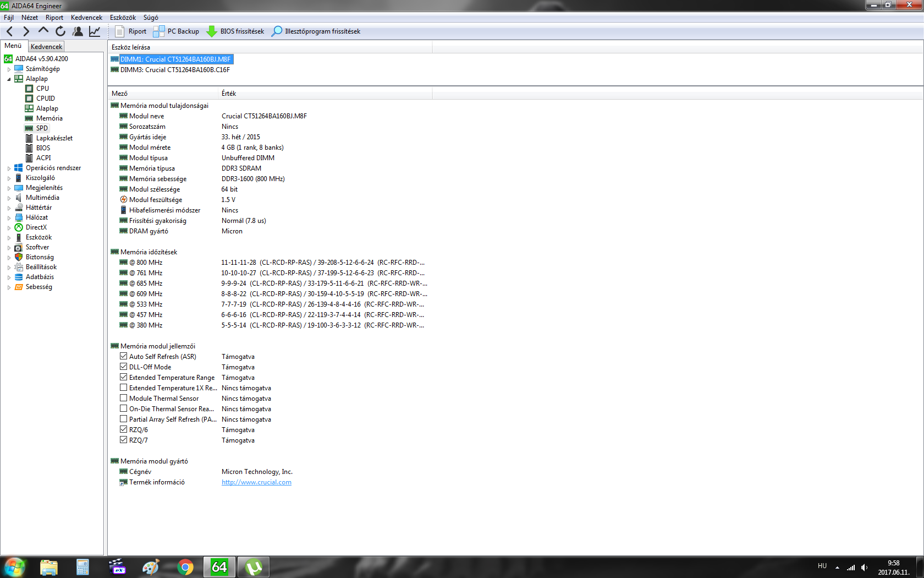Click the PC Backup toolbar button

click(176, 31)
